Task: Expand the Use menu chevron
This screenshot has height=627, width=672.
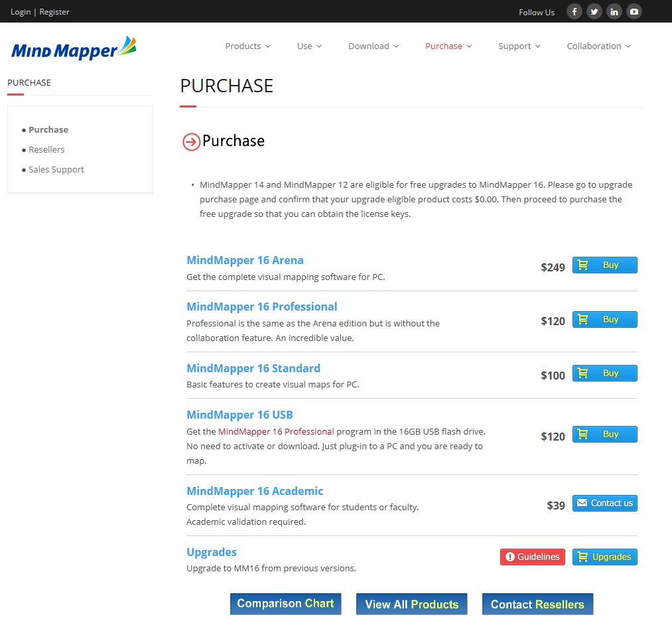Action: tap(319, 46)
